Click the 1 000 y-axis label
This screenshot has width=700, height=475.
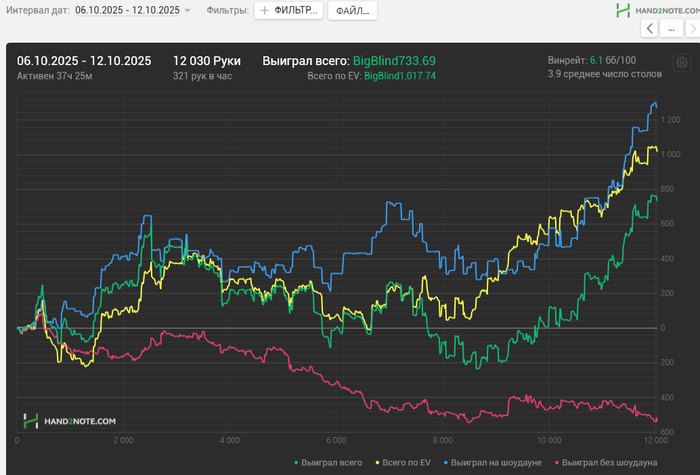pos(671,154)
